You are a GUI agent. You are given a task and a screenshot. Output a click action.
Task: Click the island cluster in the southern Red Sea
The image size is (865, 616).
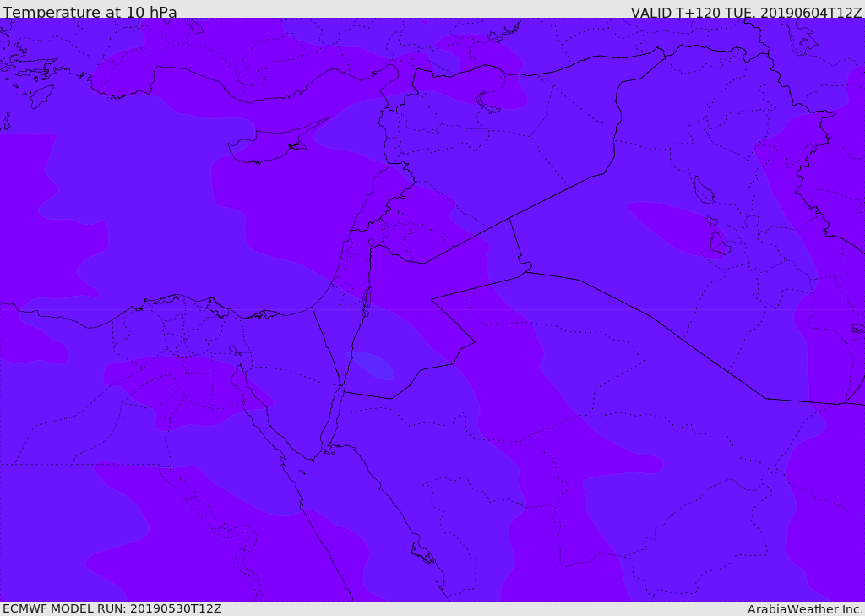coord(424,553)
